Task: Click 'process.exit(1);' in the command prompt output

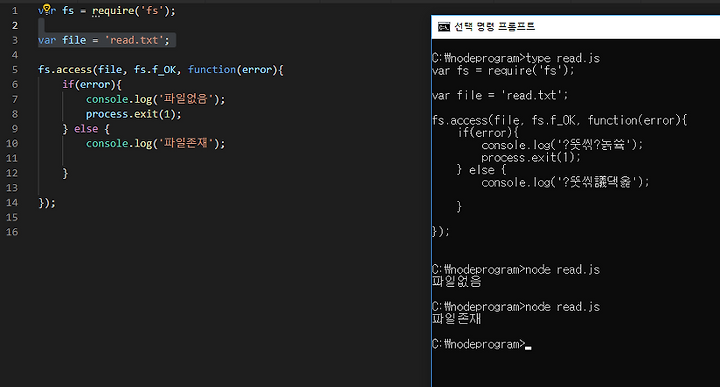Action: click(531, 158)
